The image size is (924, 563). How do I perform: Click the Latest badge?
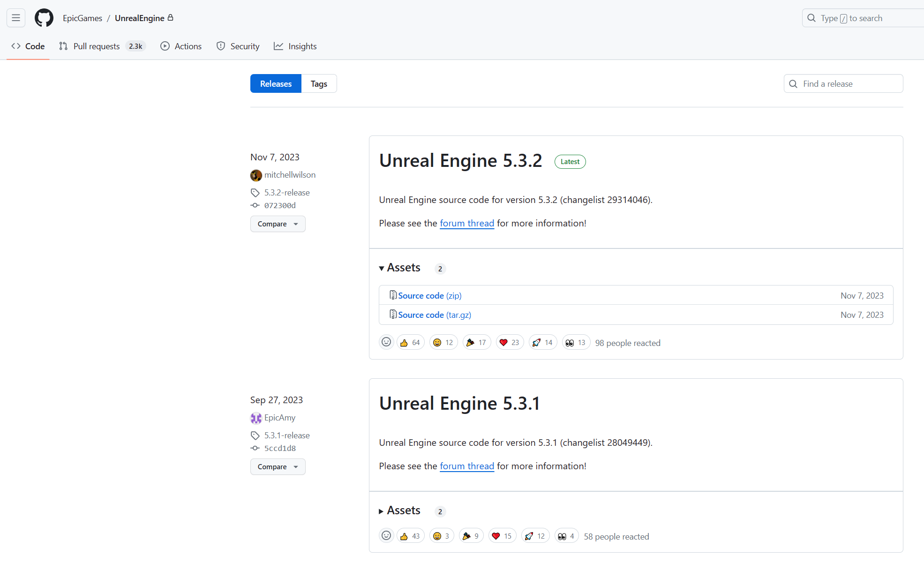(570, 162)
